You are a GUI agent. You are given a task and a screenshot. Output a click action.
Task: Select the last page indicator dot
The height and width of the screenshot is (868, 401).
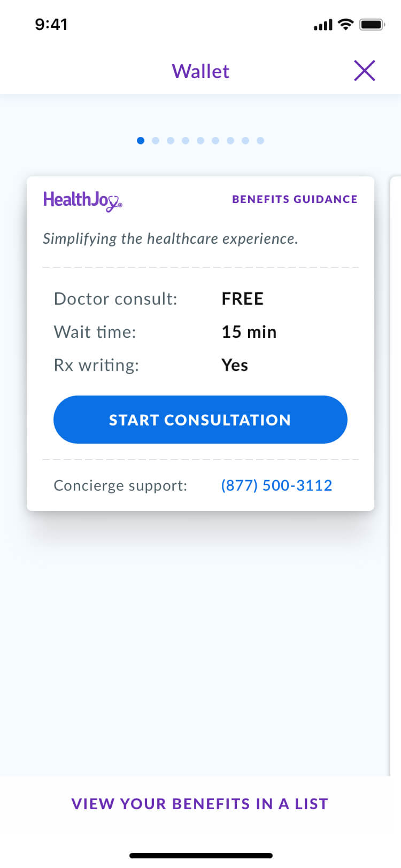tap(260, 141)
